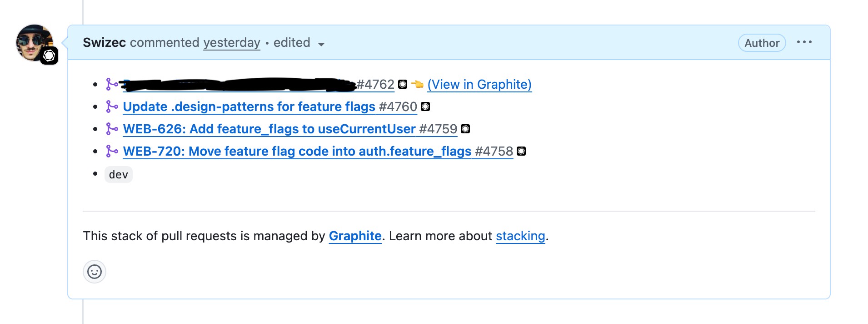Click the Graphite icon beside #4759

pyautogui.click(x=465, y=129)
